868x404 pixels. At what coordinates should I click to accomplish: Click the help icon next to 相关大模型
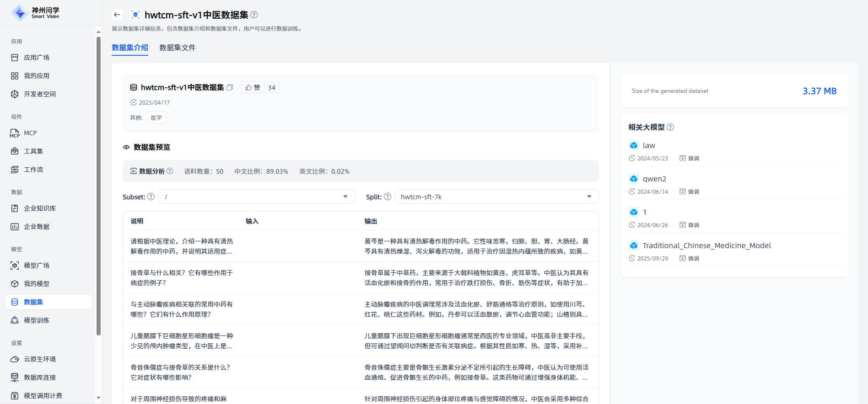click(670, 127)
